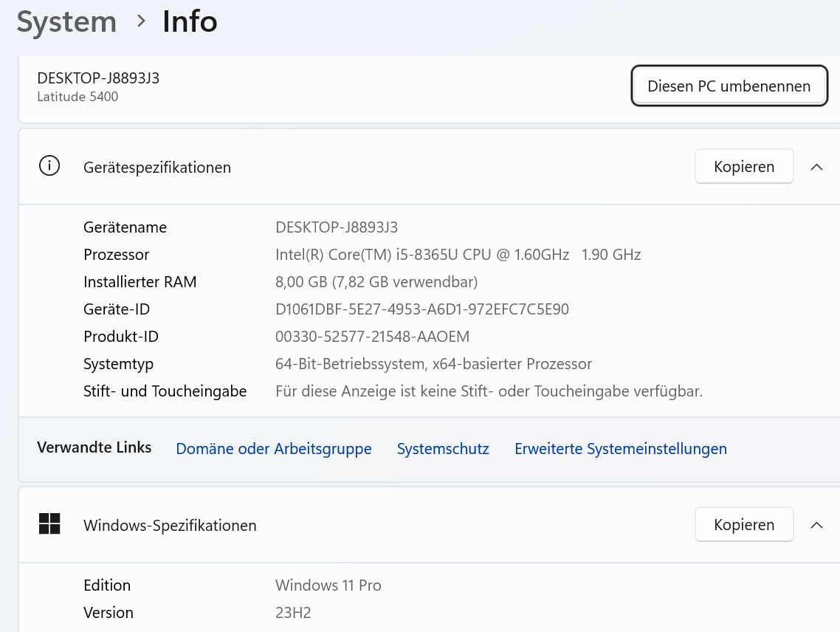Collapse the Gerätespezifikationen section using its chevron
Viewport: 840px width, 632px height.
click(x=816, y=167)
